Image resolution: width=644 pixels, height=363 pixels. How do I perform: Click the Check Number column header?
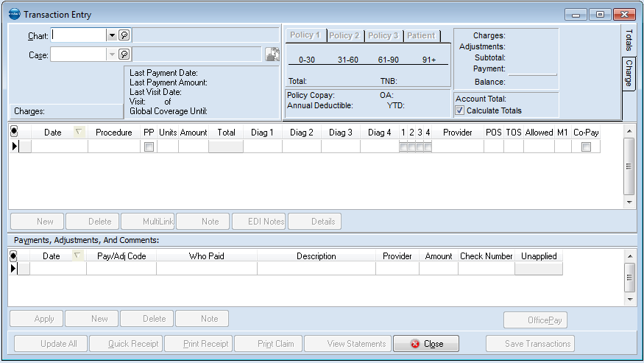click(x=486, y=255)
